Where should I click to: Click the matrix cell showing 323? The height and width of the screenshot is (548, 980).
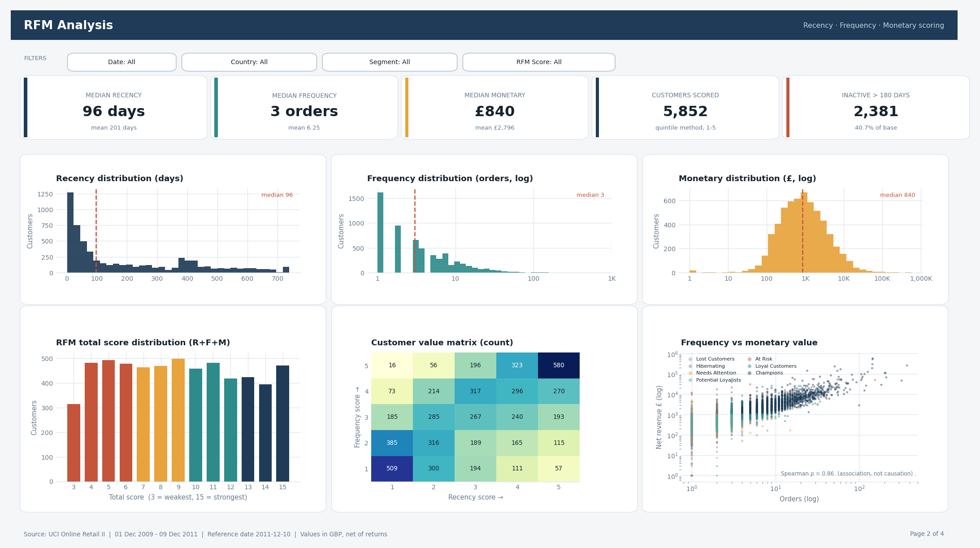click(517, 365)
